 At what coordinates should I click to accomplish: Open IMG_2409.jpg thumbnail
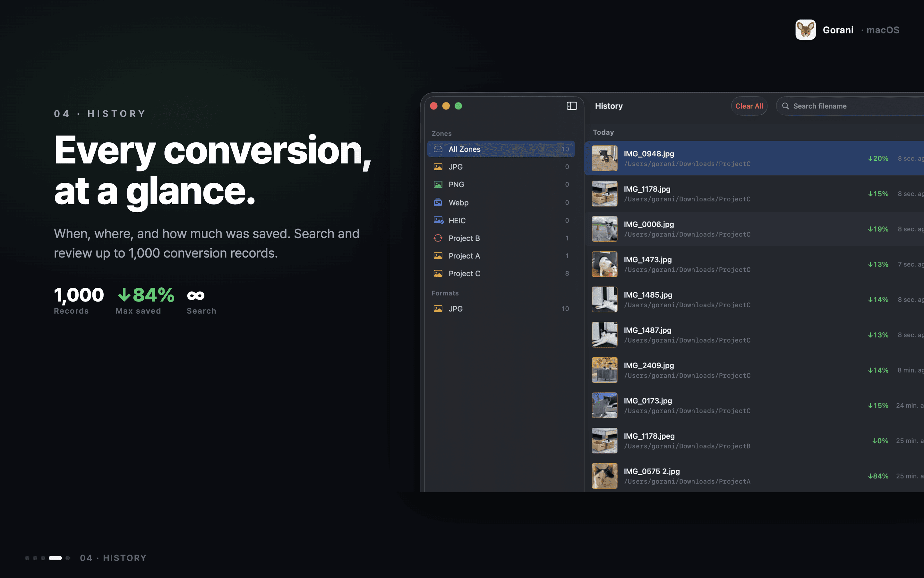pyautogui.click(x=604, y=370)
